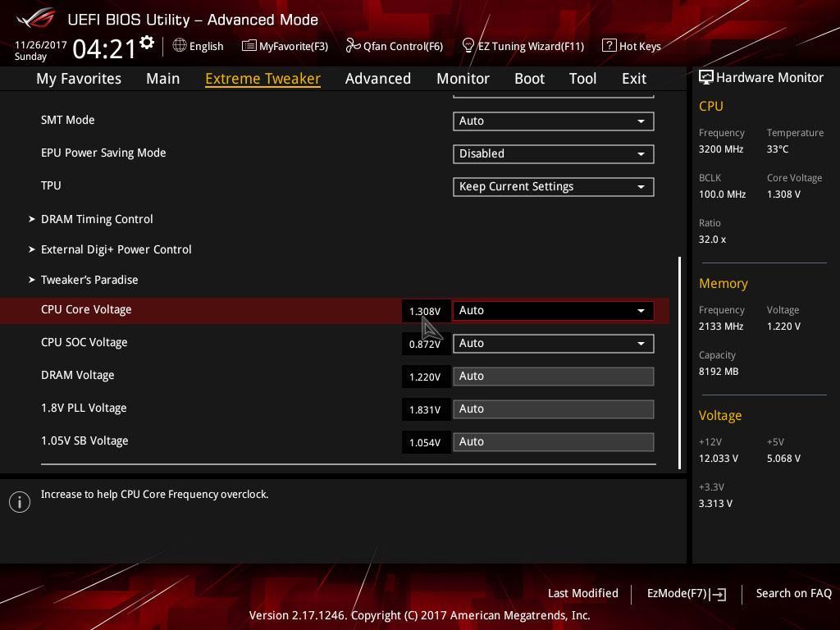840x630 pixels.
Task: Open MyFavorite(F3) menu
Action: tap(285, 46)
